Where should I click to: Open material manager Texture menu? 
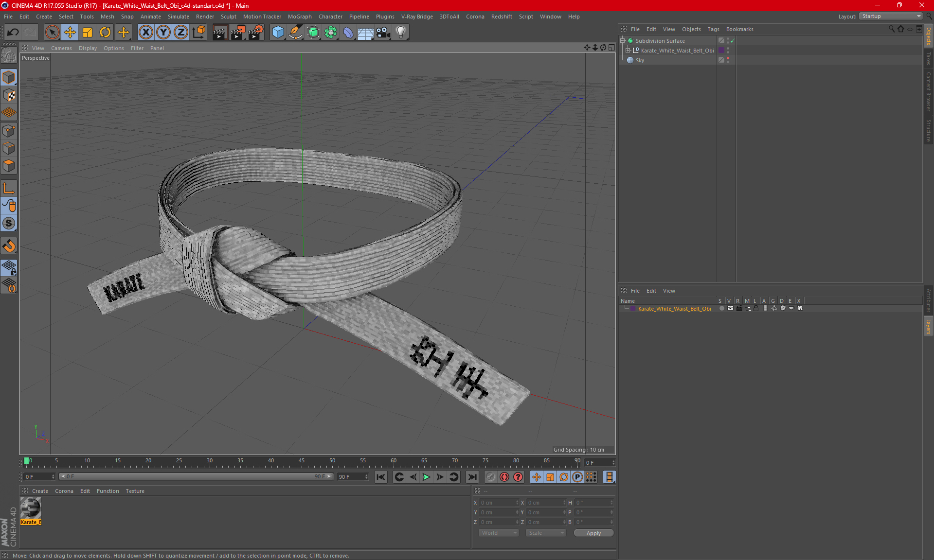(x=135, y=491)
